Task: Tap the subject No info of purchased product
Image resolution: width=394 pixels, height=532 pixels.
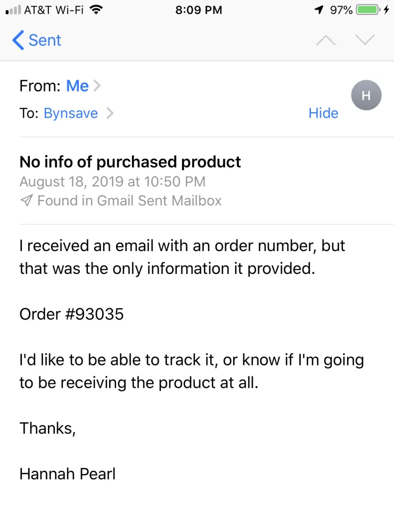Action: coord(130,162)
